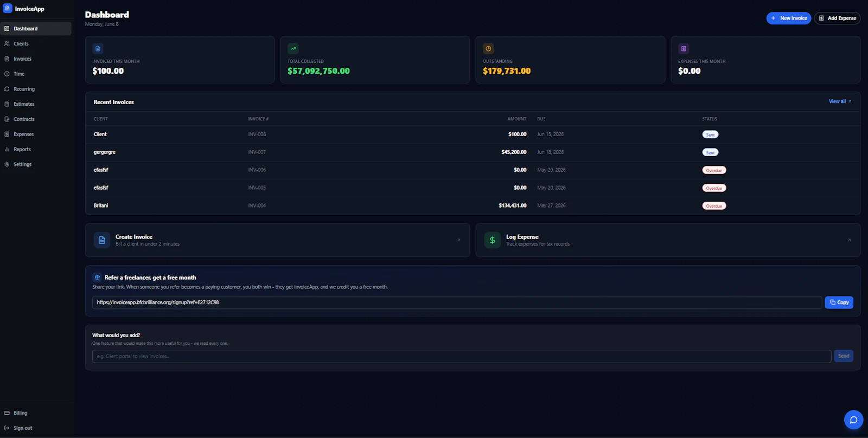Click the Billing credit card icon

(x=7, y=413)
